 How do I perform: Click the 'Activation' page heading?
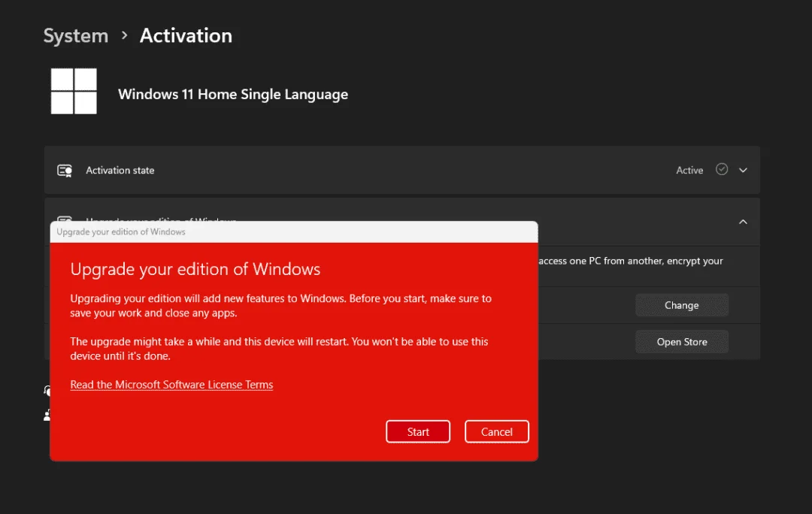click(186, 36)
